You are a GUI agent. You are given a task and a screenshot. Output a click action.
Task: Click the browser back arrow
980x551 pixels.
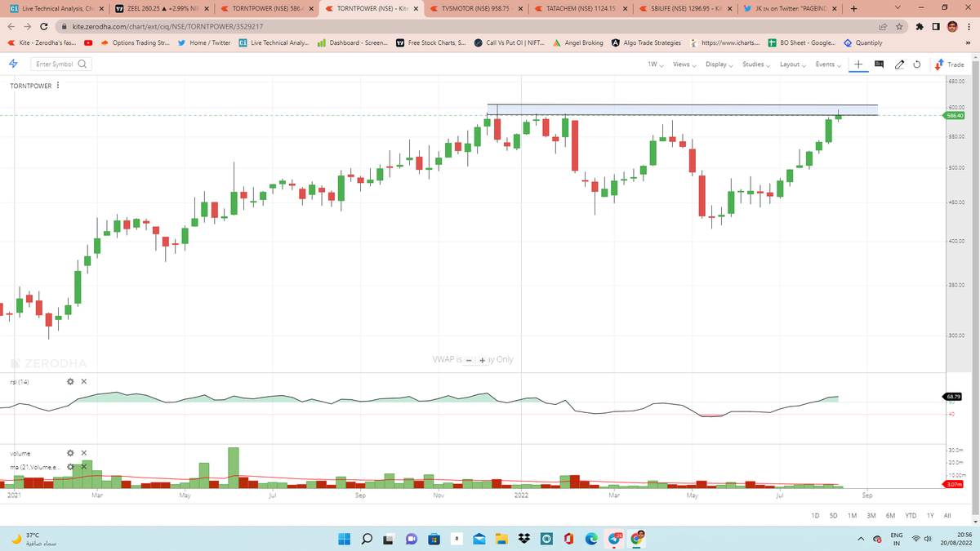(13, 26)
